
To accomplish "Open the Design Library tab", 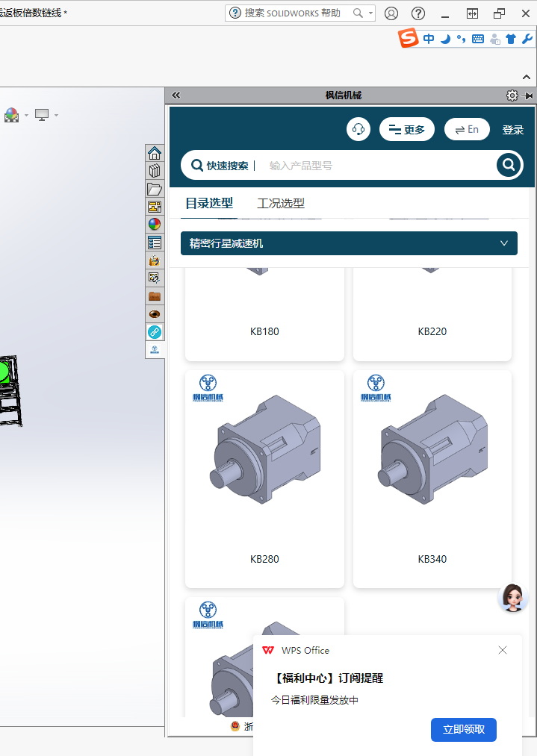I will (155, 171).
